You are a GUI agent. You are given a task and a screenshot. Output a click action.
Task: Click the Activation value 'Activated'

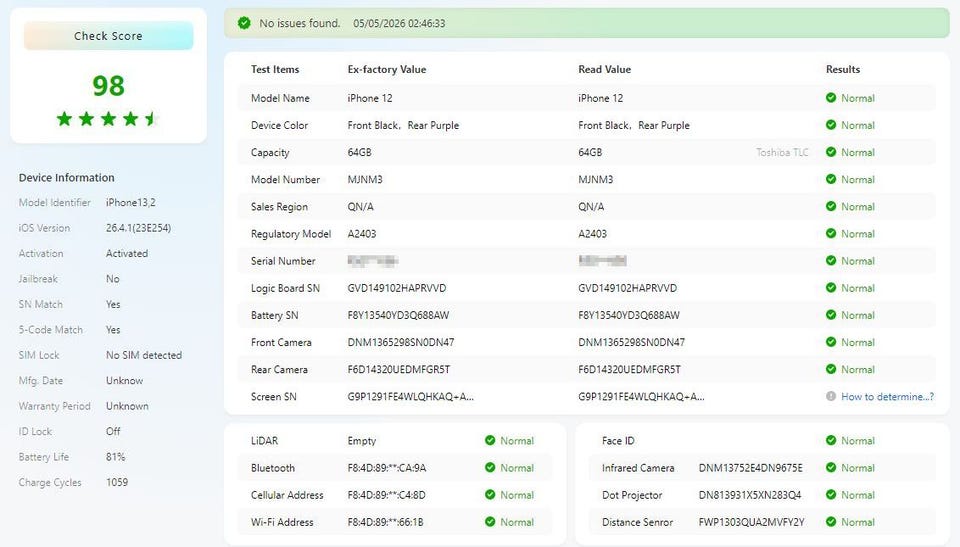point(127,254)
